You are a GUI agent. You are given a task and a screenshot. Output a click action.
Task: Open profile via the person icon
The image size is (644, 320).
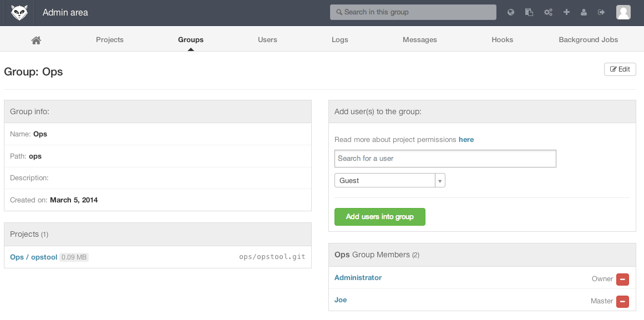(x=584, y=12)
